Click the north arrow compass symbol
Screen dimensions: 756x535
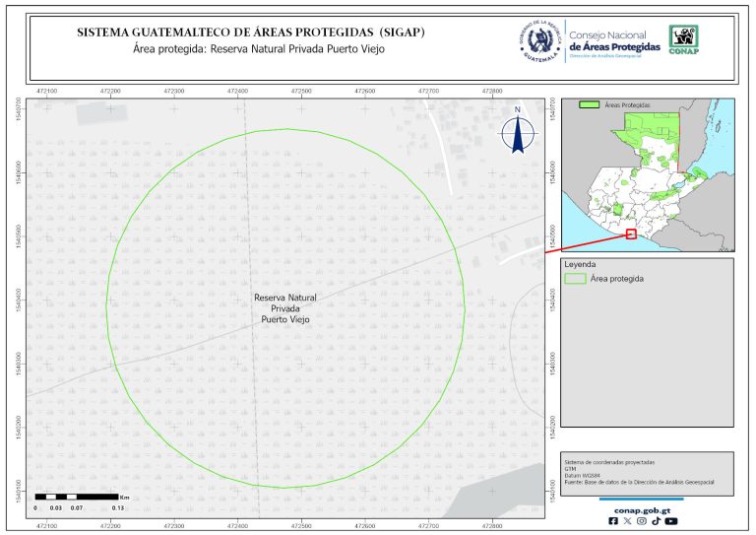point(517,133)
